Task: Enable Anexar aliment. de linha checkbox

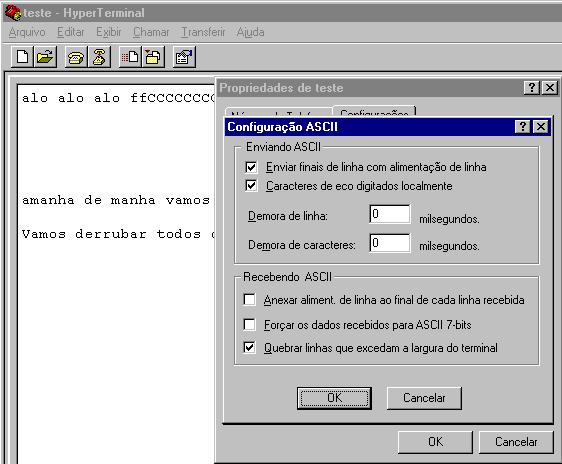Action: [x=249, y=299]
